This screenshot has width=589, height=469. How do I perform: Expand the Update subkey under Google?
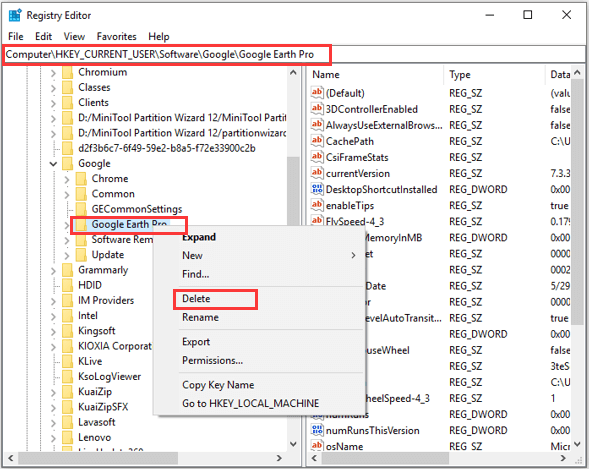(x=67, y=255)
